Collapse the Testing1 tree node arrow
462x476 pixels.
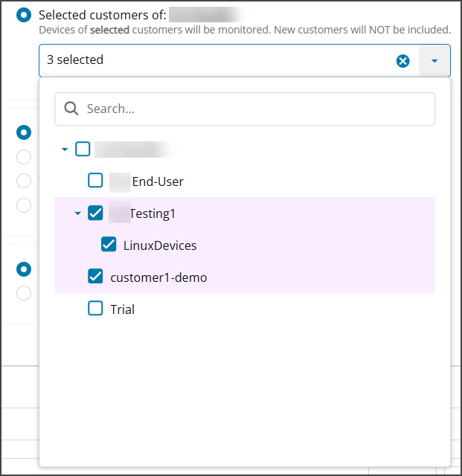77,214
